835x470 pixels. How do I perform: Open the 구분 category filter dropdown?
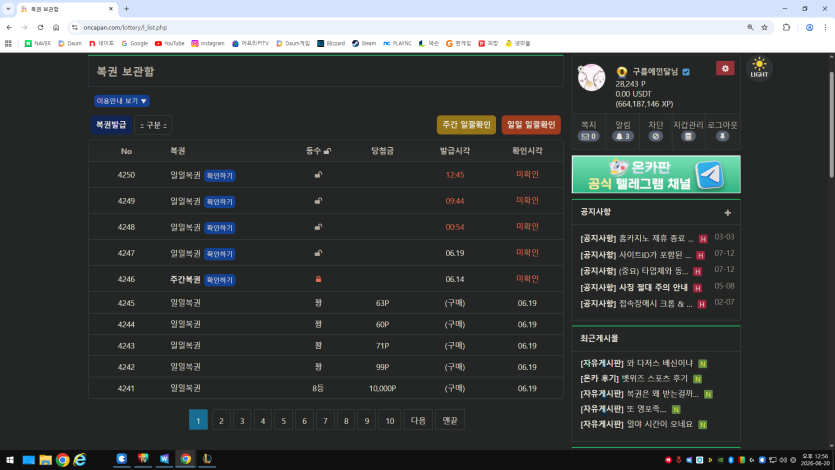click(153, 125)
